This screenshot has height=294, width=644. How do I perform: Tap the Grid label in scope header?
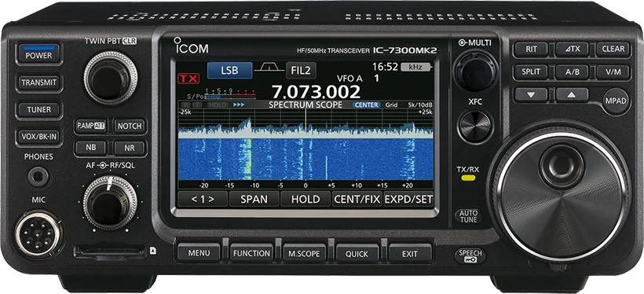pyautogui.click(x=391, y=105)
